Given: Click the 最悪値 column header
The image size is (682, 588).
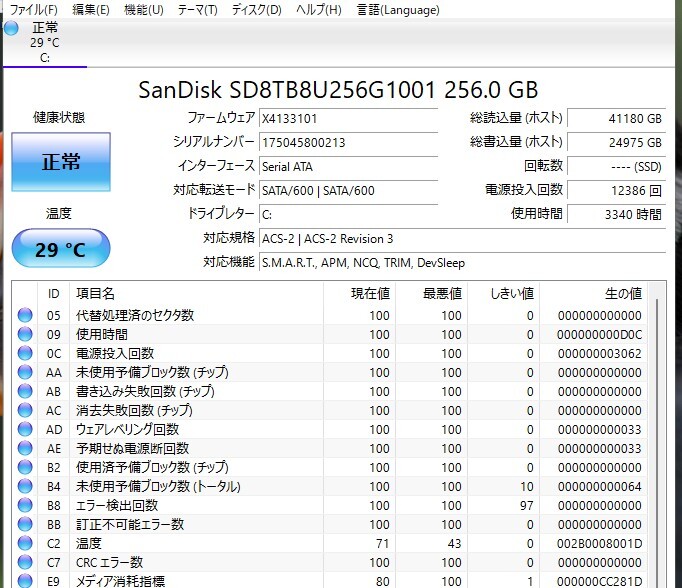Looking at the screenshot, I should click(x=431, y=294).
